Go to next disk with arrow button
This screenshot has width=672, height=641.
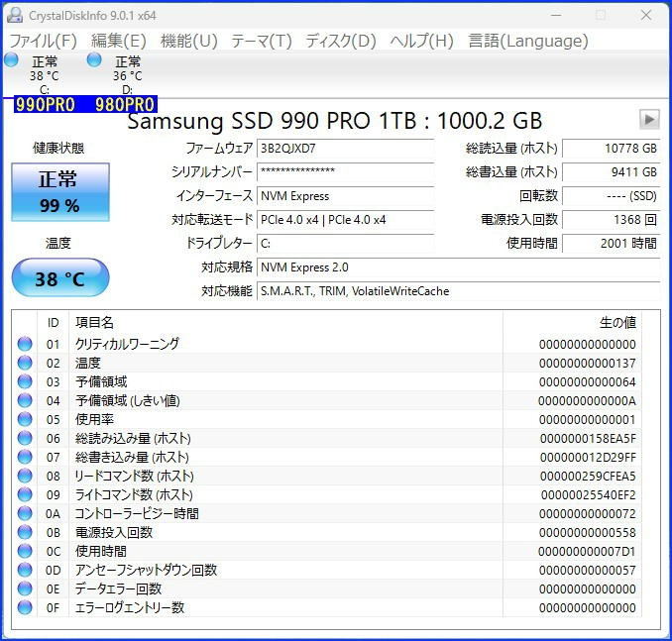pos(649,119)
